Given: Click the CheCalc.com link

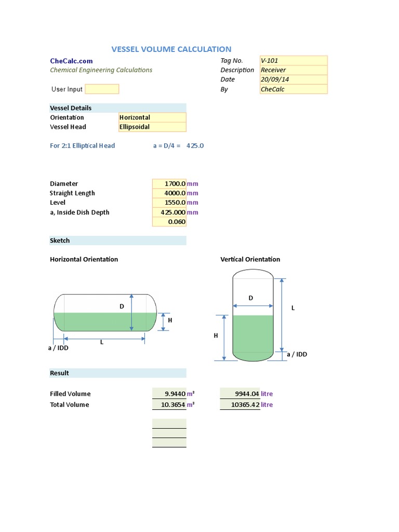Looking at the screenshot, I should pyautogui.click(x=71, y=61).
